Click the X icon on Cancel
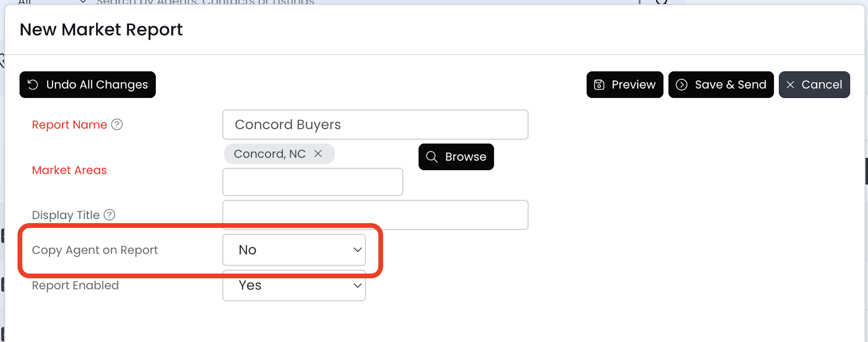This screenshot has height=342, width=868. pos(791,85)
